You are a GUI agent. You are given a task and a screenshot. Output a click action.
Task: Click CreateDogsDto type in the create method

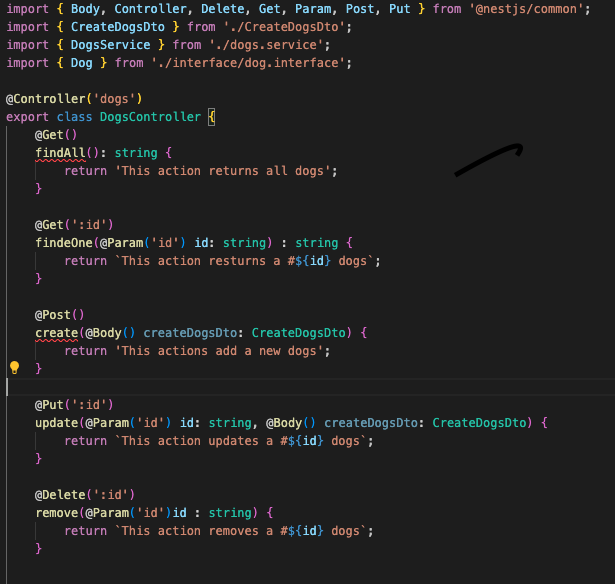299,333
